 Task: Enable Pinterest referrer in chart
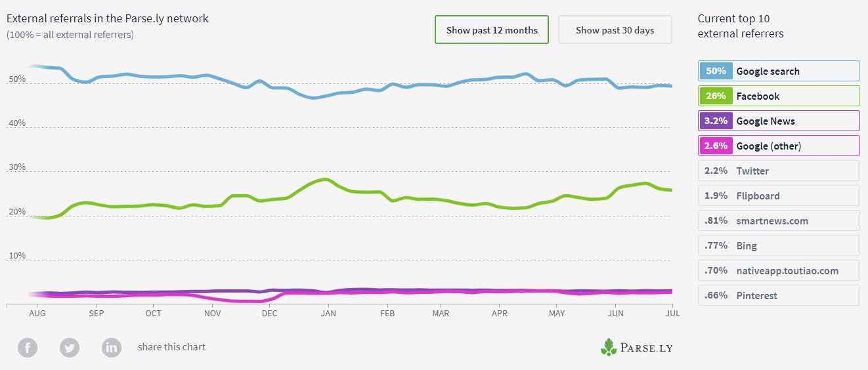[779, 295]
